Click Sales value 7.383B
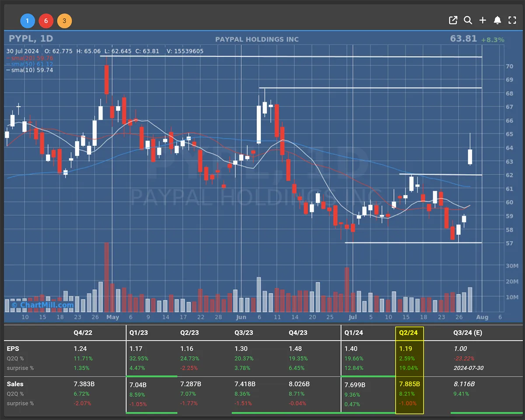 coord(85,384)
